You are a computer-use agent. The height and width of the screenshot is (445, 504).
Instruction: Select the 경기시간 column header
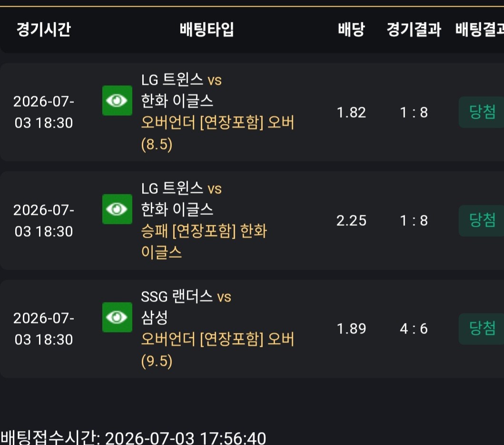pyautogui.click(x=43, y=29)
